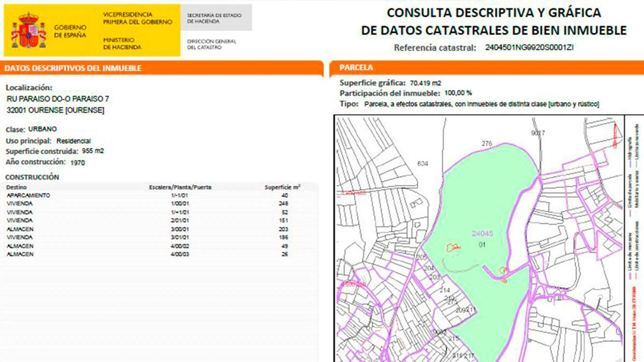Screen dimensions: 644x362
Task: Click the red building outline in green parcel
Action: pyautogui.click(x=453, y=247)
